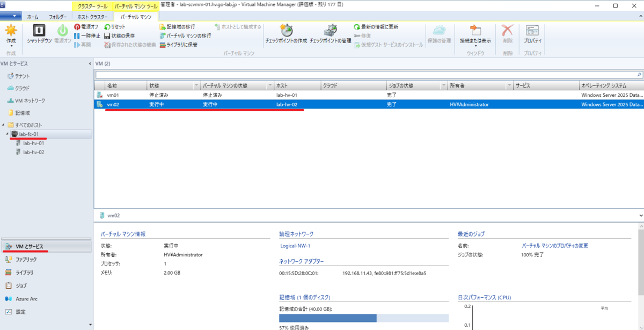Open the application menu dropdown button
644x330 pixels.
pyautogui.click(x=11, y=16)
